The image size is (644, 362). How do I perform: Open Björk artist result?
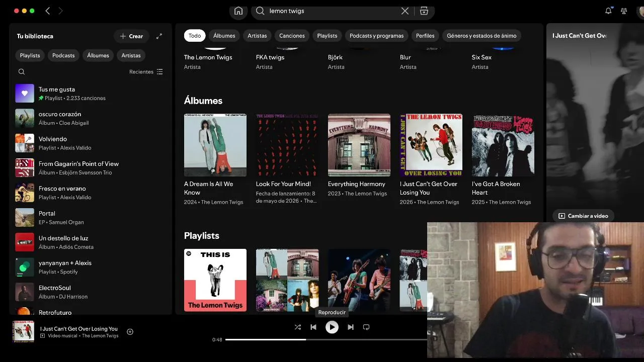[335, 57]
